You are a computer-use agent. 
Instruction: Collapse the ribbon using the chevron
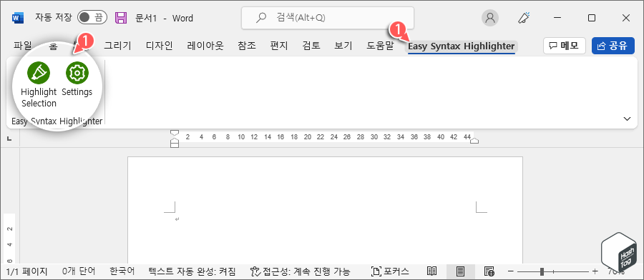click(627, 119)
